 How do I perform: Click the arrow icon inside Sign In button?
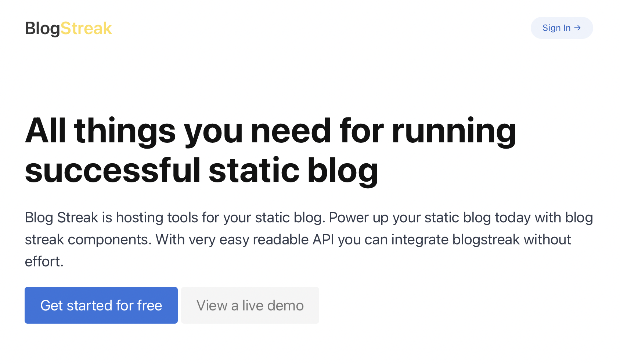[x=578, y=28]
